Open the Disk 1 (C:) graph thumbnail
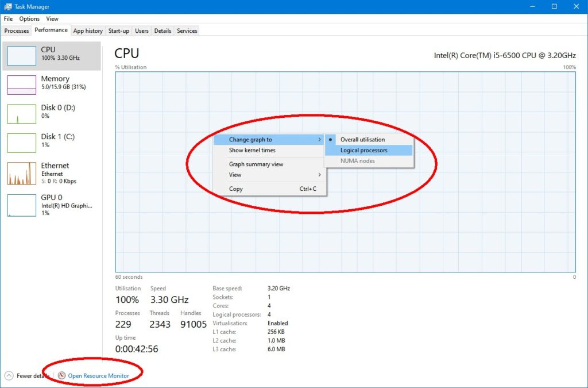The image size is (588, 388). tap(21, 143)
